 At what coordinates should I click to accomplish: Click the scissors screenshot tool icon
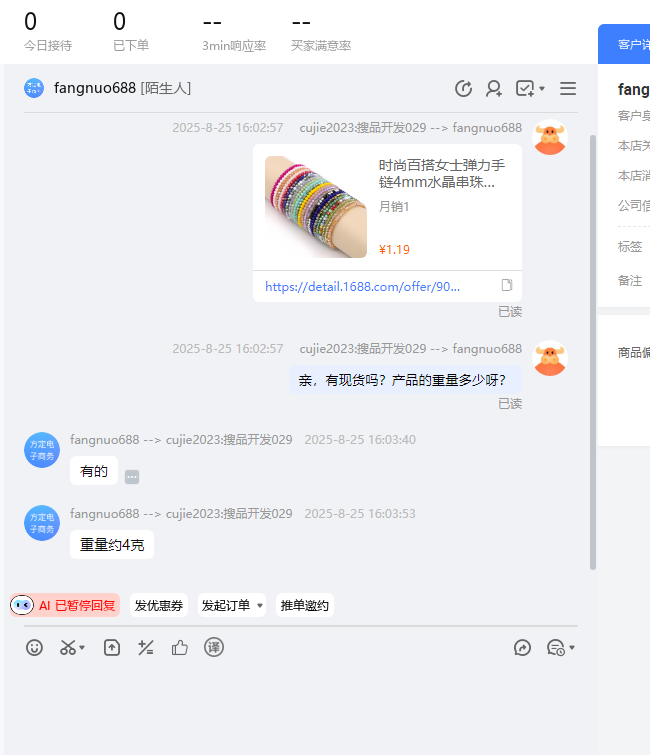pyautogui.click(x=67, y=648)
